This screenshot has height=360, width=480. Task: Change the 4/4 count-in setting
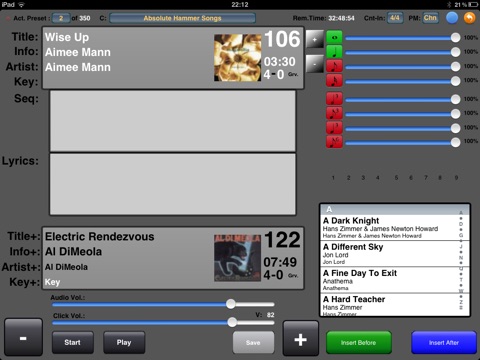coord(395,18)
